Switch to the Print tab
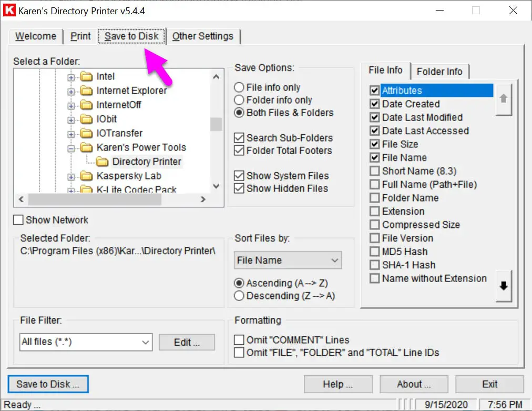 click(80, 36)
